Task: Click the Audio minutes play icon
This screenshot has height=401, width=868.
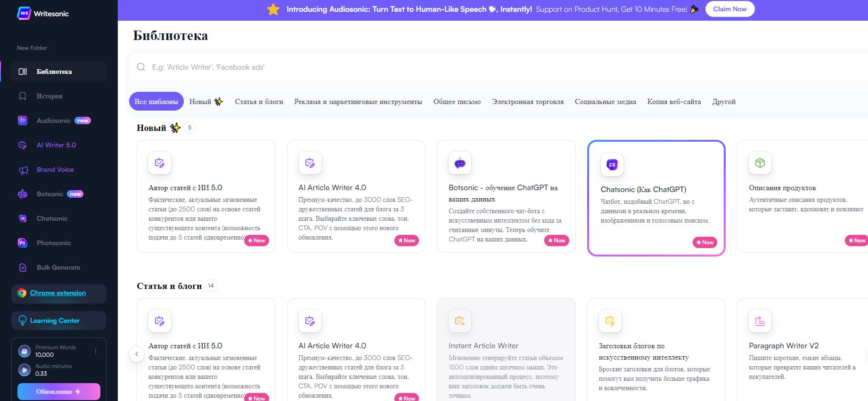Action: tap(24, 370)
